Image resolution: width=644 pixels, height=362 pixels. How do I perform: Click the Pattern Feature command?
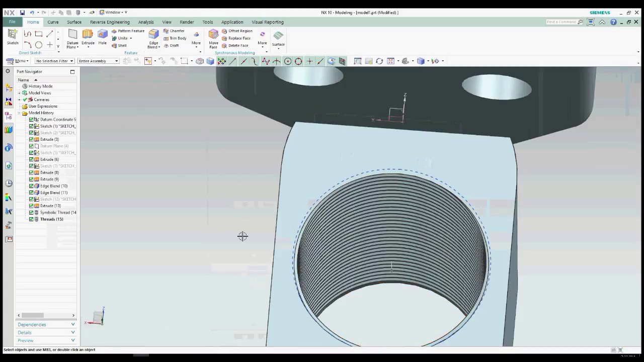click(x=128, y=31)
